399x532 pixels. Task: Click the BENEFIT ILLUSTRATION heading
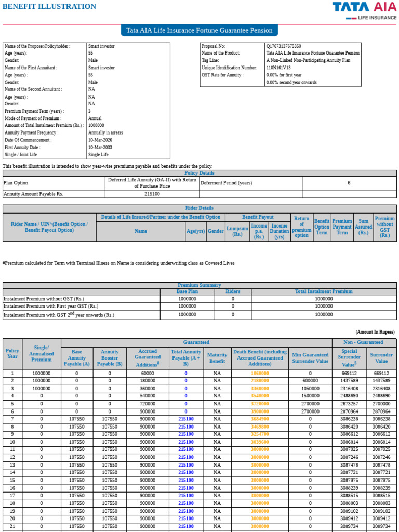(x=49, y=6)
